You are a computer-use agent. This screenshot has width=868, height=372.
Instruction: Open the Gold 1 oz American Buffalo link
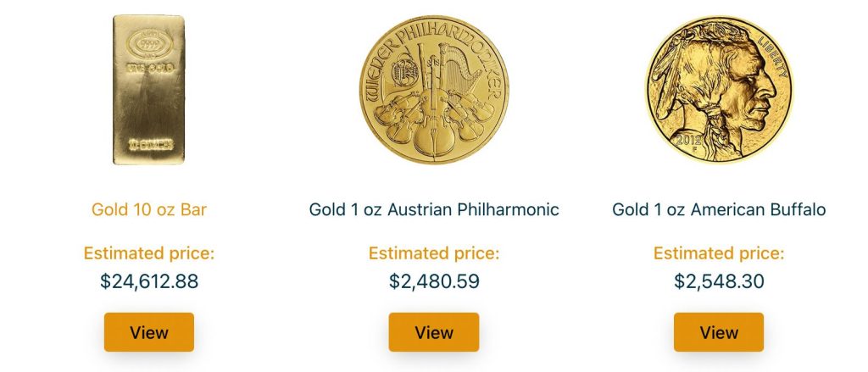[x=718, y=209]
